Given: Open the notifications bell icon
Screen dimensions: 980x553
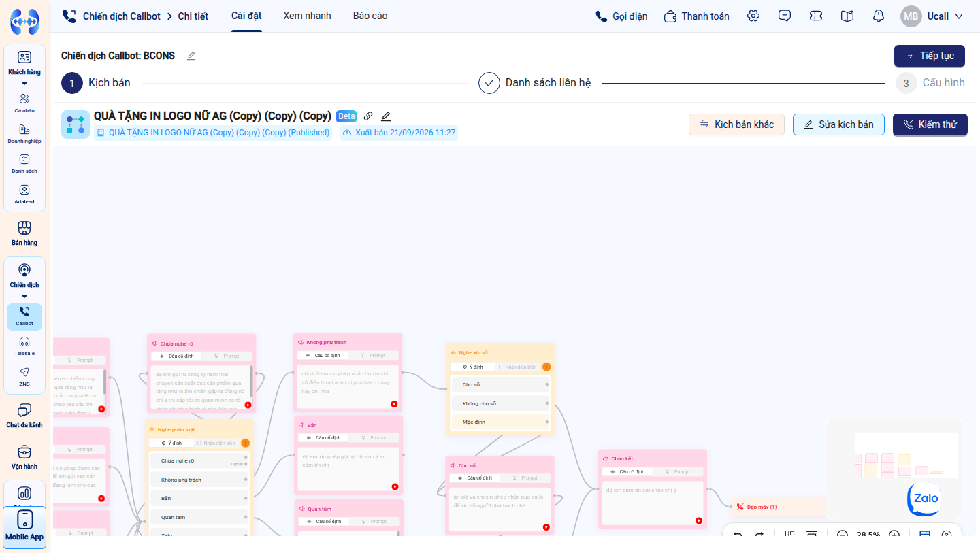Looking at the screenshot, I should 879,16.
